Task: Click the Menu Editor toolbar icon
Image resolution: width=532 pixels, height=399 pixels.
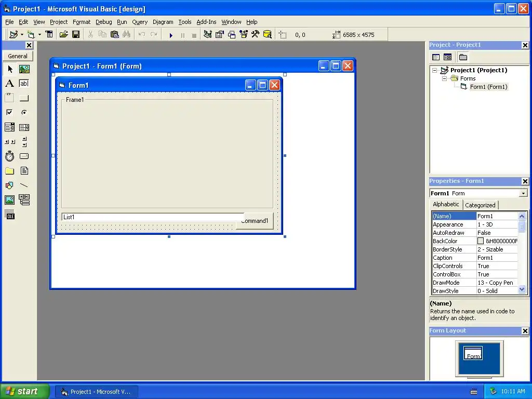Action: (x=49, y=34)
